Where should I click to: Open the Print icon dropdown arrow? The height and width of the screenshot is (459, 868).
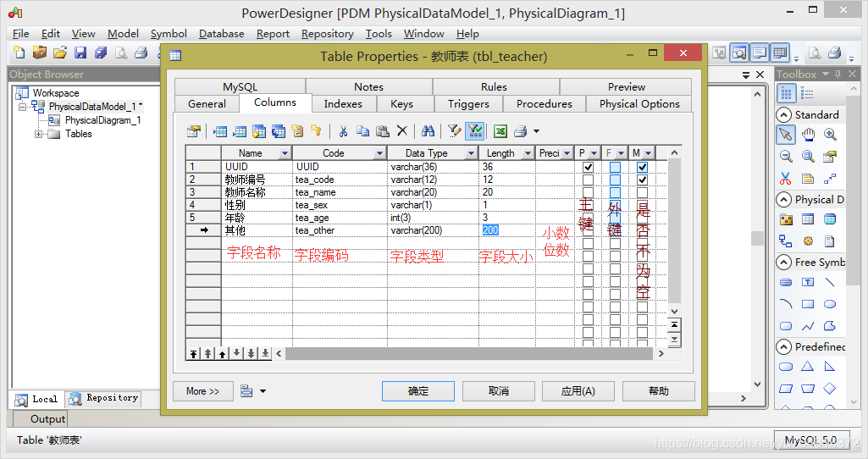pyautogui.click(x=536, y=131)
